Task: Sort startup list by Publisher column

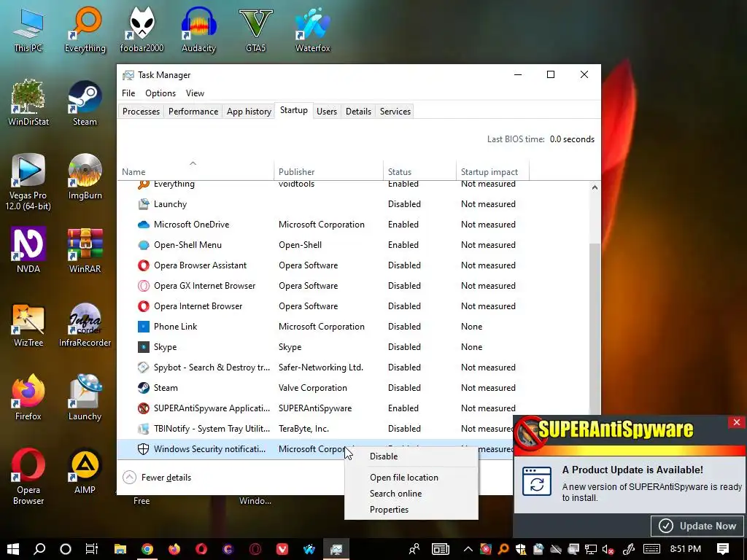Action: [x=329, y=171]
